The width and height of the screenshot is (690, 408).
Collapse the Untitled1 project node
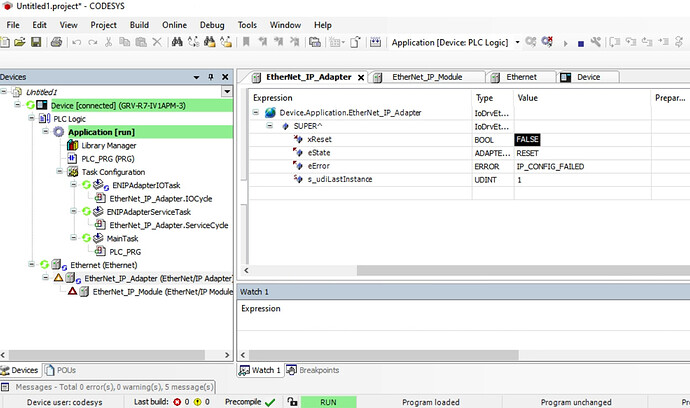point(4,92)
